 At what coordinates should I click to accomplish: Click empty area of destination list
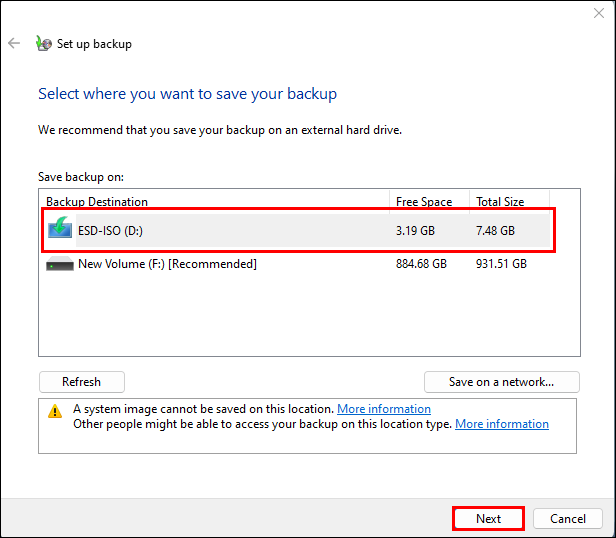[x=300, y=320]
